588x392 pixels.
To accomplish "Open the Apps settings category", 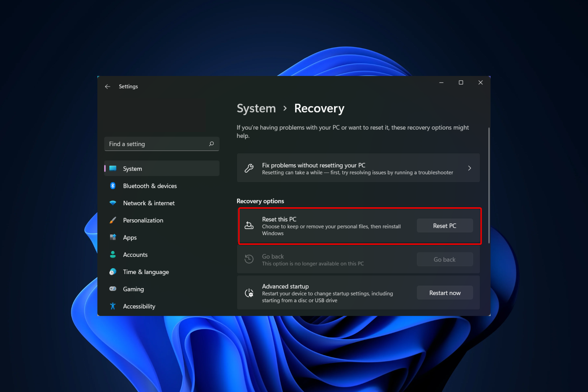I will (x=130, y=238).
